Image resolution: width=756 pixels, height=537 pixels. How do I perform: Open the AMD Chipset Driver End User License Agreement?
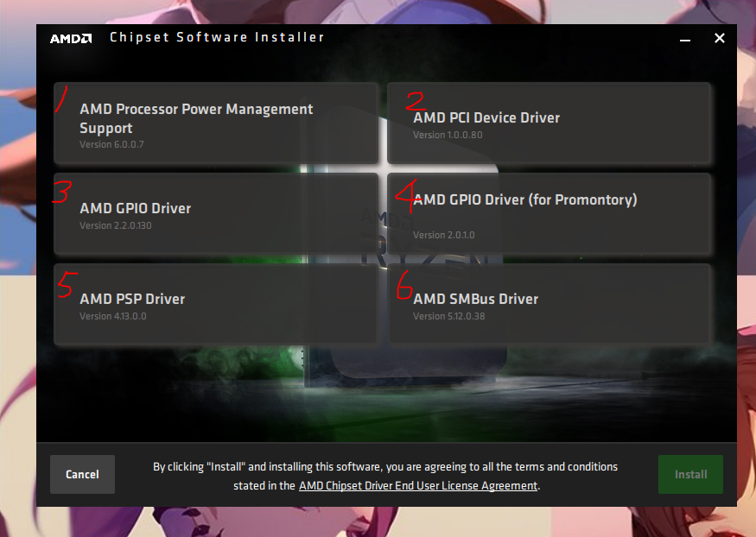click(x=417, y=485)
